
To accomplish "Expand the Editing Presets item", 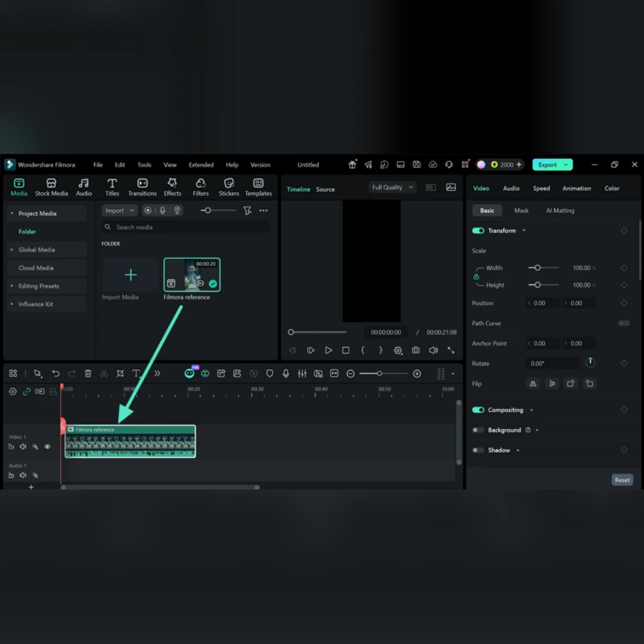I will 12,286.
